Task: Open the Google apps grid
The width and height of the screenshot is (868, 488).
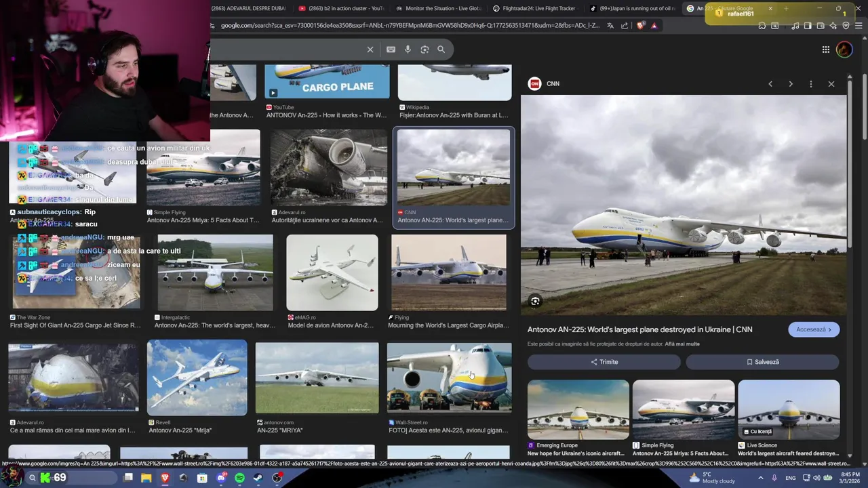Action: tap(825, 49)
